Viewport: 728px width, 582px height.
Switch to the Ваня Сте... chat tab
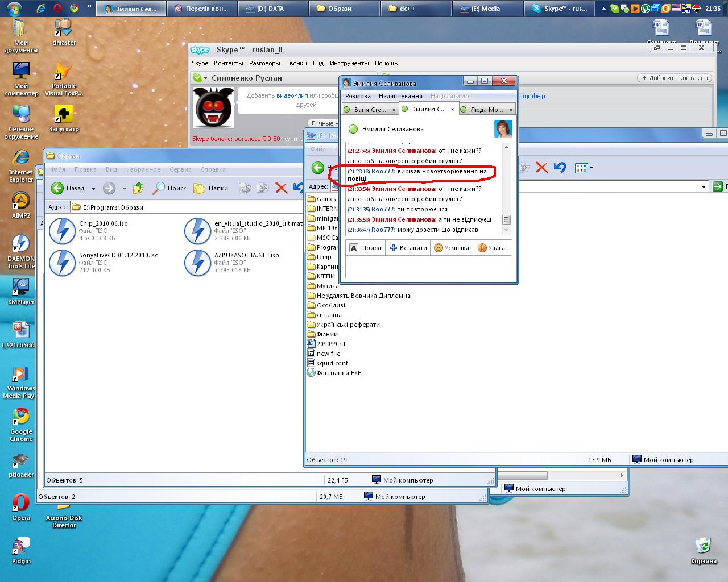[x=370, y=110]
